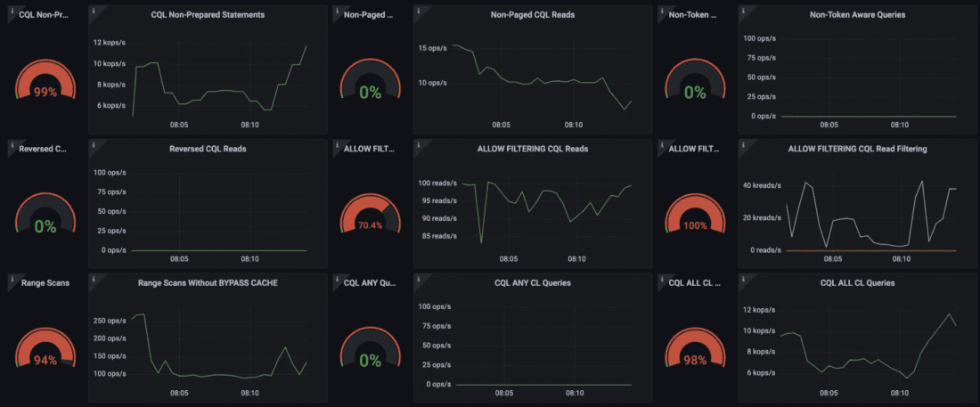Click the 70.4% ALLOW FILTERING gauge
The height and width of the screenshot is (407, 980).
[370, 225]
